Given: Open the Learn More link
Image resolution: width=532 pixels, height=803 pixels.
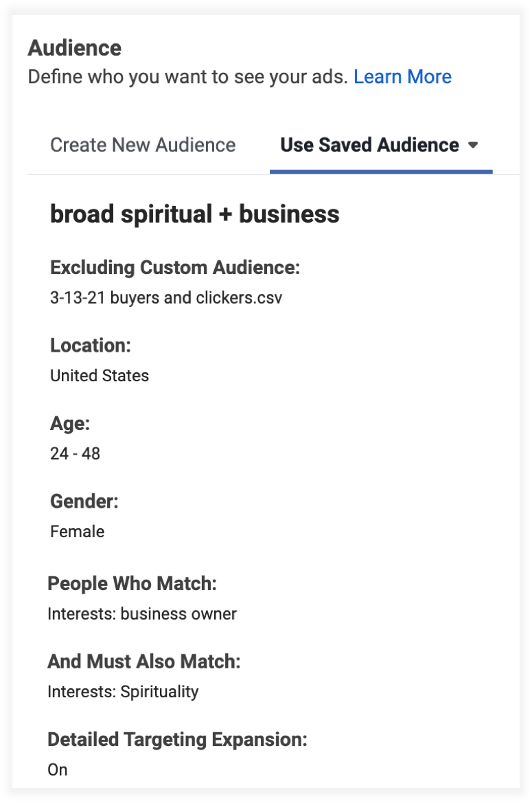Looking at the screenshot, I should pos(402,77).
